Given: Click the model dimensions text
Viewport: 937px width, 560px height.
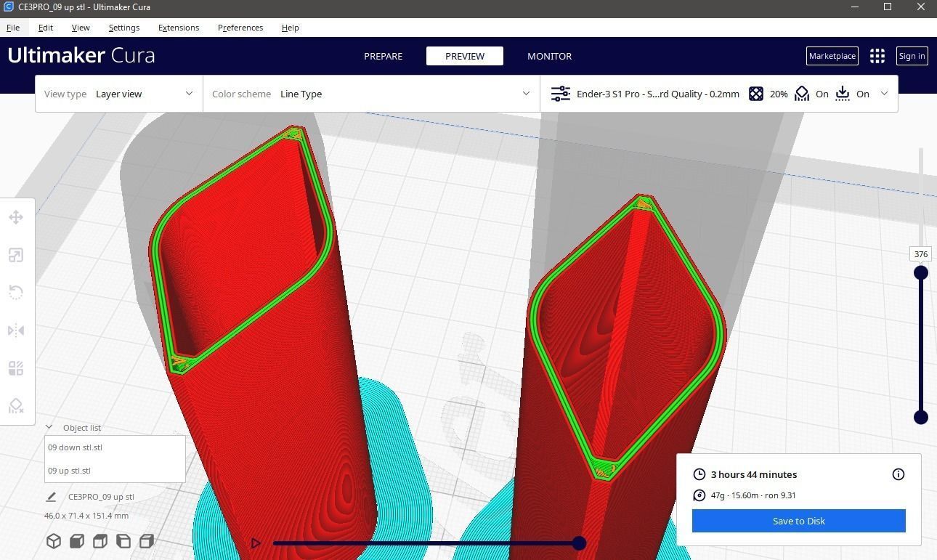Looking at the screenshot, I should pyautogui.click(x=86, y=516).
